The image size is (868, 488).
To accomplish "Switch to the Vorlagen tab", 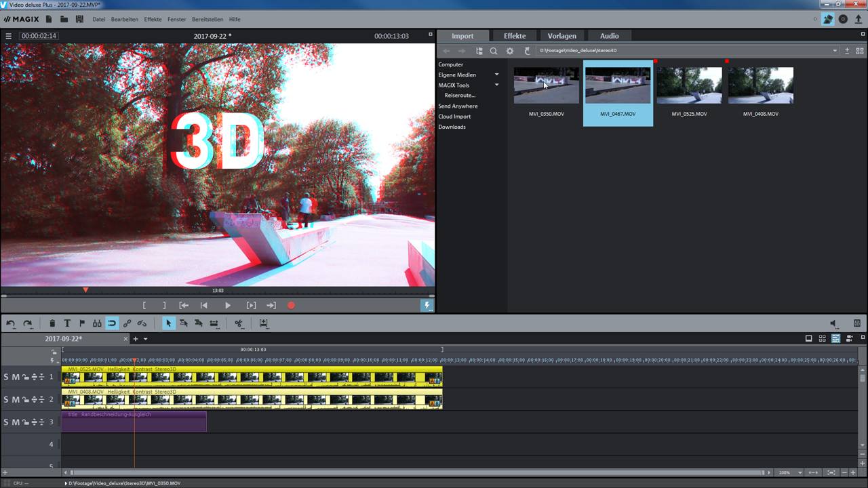I will click(562, 36).
